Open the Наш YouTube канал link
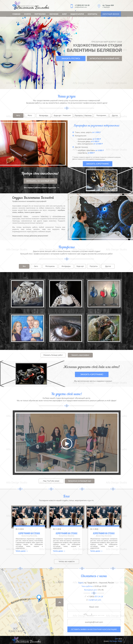The image size is (133, 644). 51,481
